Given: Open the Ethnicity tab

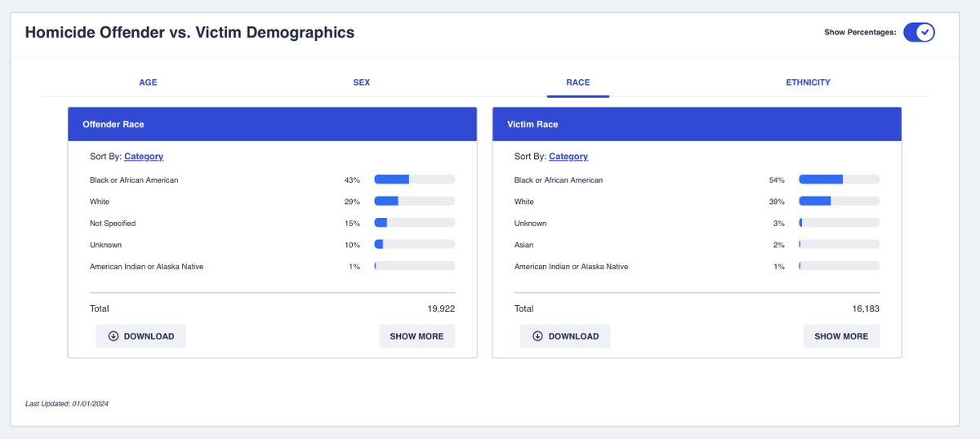Looking at the screenshot, I should 808,82.
